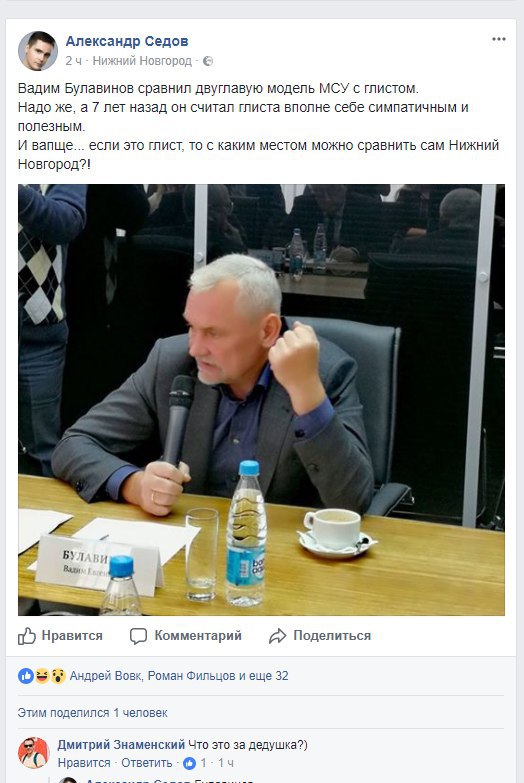View the reactions list Андрей Вовк and others
This screenshot has width=524, height=783.
(x=179, y=676)
